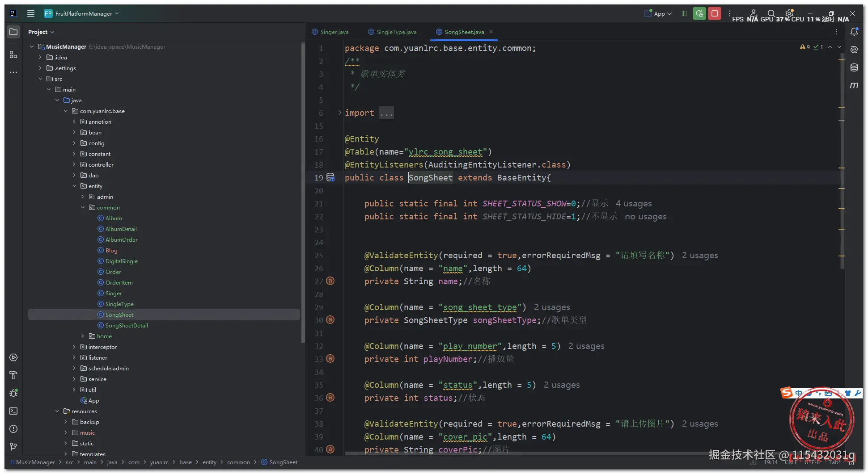Click MusicManager in the bottom breadcrumb

pyautogui.click(x=35, y=462)
